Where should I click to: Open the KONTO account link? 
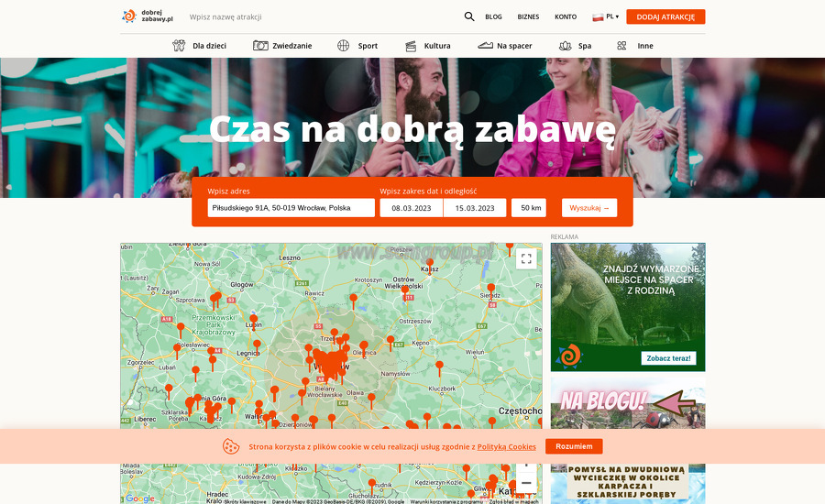(x=566, y=16)
